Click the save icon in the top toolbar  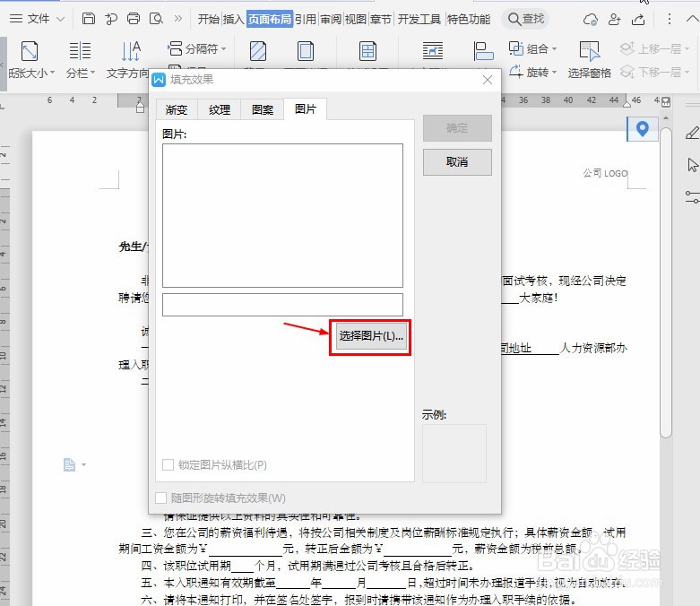click(89, 19)
